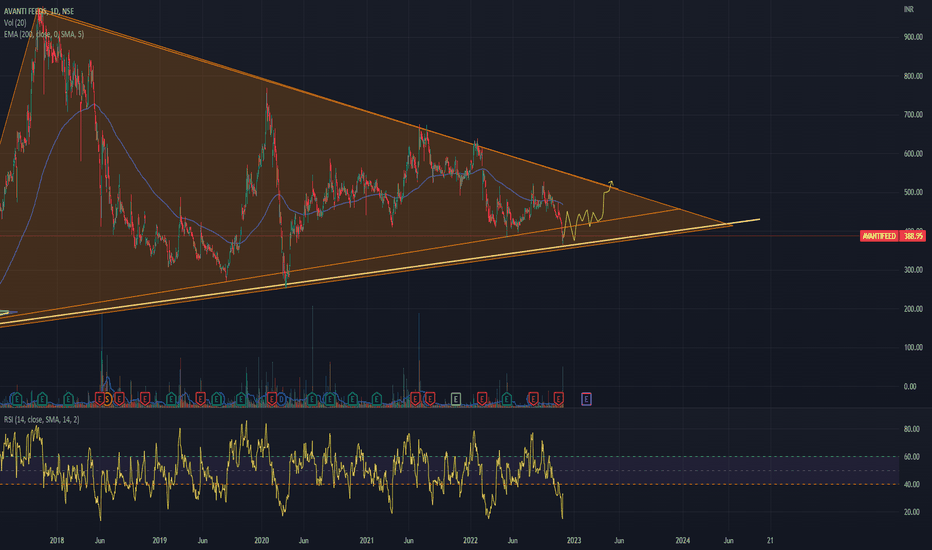Viewport: 932px width, 550px height.
Task: Click the 600.00 price axis label
Action: click(x=913, y=153)
